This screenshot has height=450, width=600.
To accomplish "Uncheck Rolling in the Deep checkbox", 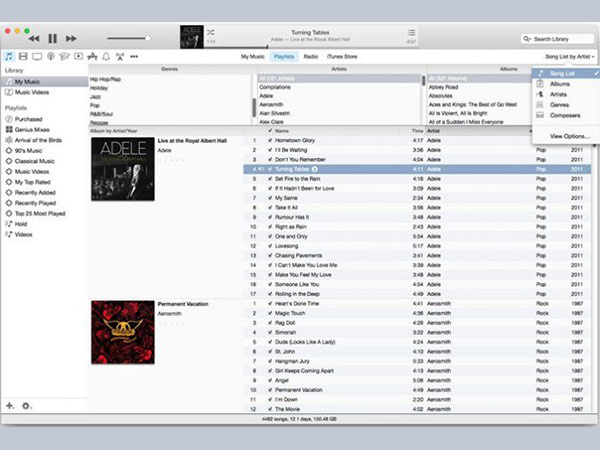I will click(270, 294).
